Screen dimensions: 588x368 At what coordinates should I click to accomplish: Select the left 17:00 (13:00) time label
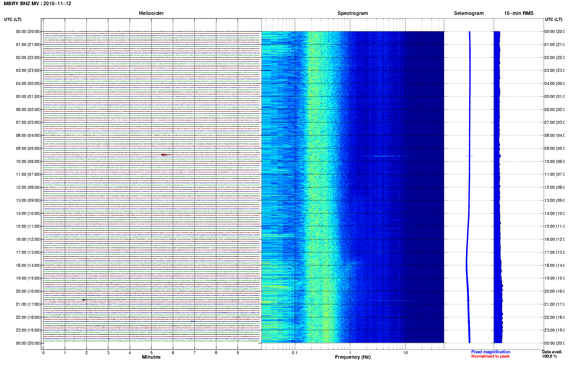(x=28, y=253)
